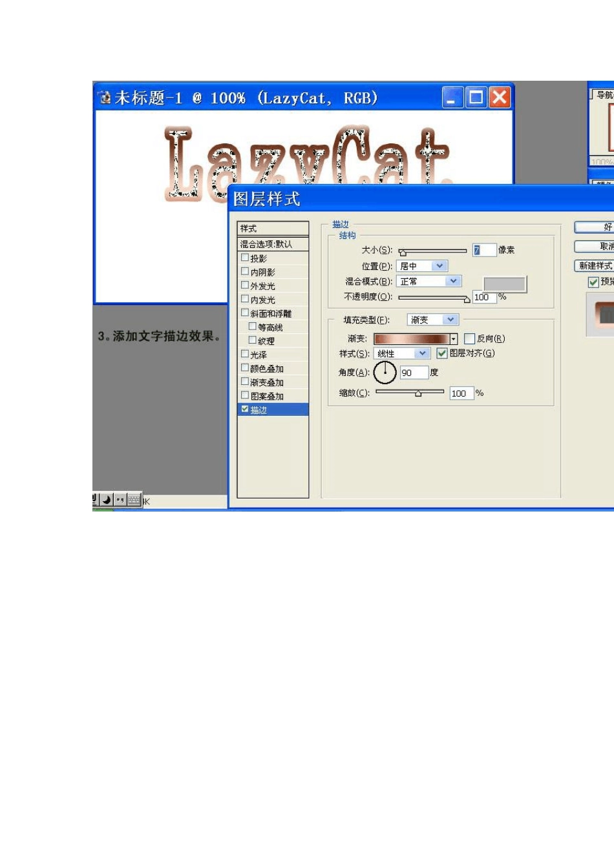Open the 混合模式 (Blend Mode) dropdown

tap(429, 282)
